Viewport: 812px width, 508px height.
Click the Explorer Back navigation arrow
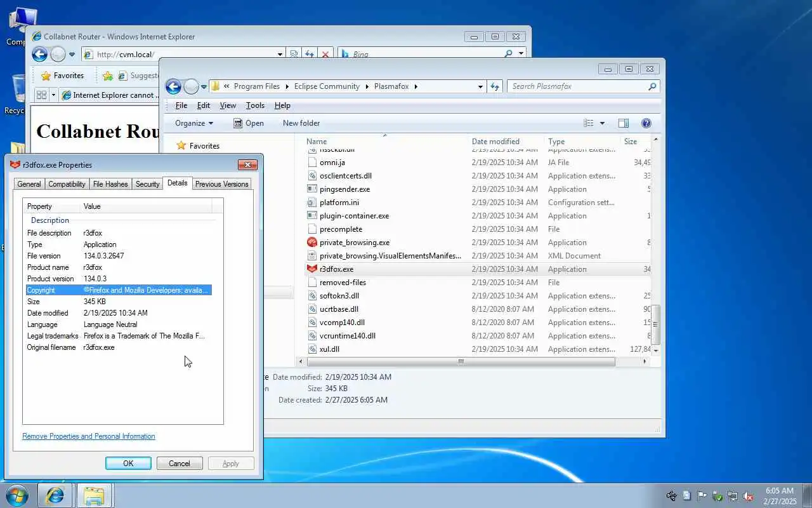173,86
